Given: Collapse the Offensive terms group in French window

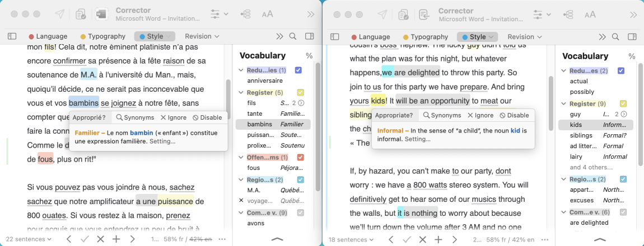Looking at the screenshot, I should click(x=241, y=158).
